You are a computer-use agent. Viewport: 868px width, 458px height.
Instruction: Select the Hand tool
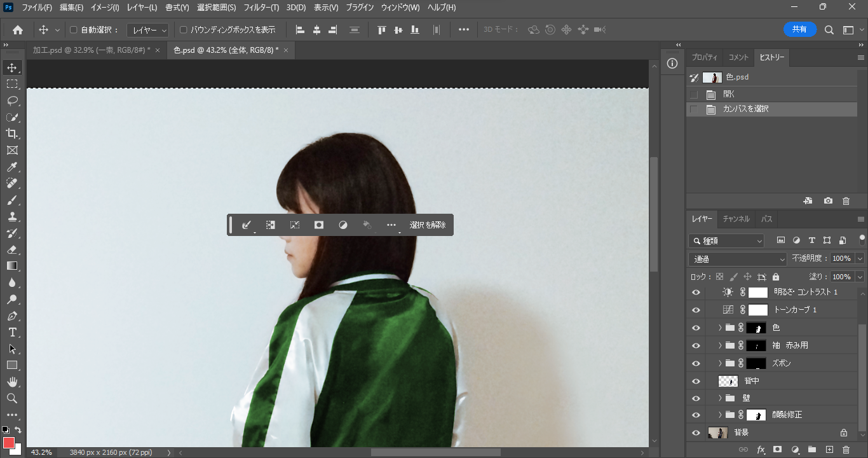(12, 382)
